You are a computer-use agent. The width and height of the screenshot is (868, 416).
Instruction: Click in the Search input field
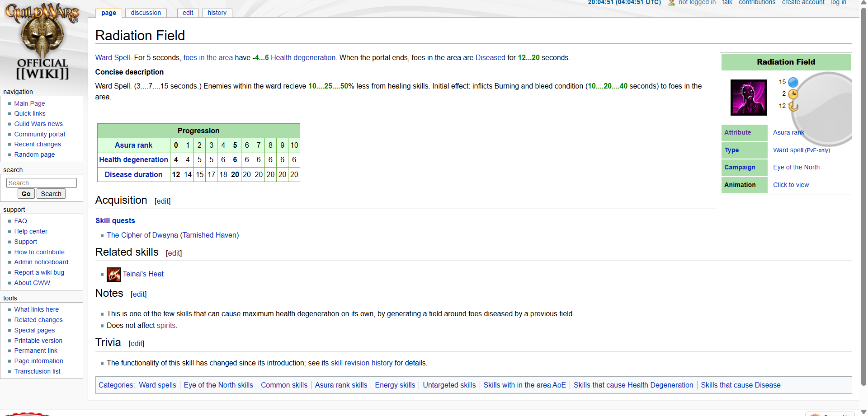point(42,183)
